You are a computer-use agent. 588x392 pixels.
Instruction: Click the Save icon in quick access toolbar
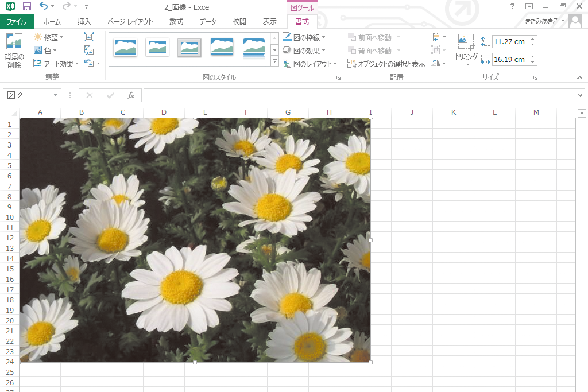tap(26, 6)
